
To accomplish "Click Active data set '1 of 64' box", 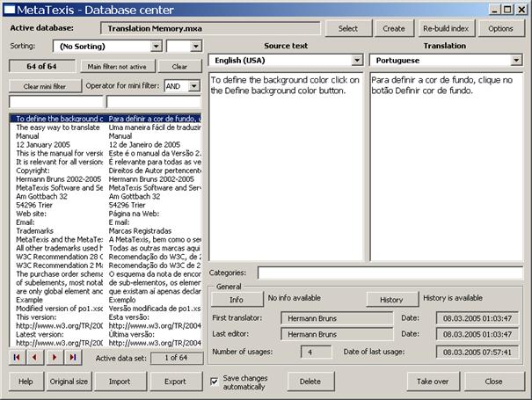I will point(177,358).
